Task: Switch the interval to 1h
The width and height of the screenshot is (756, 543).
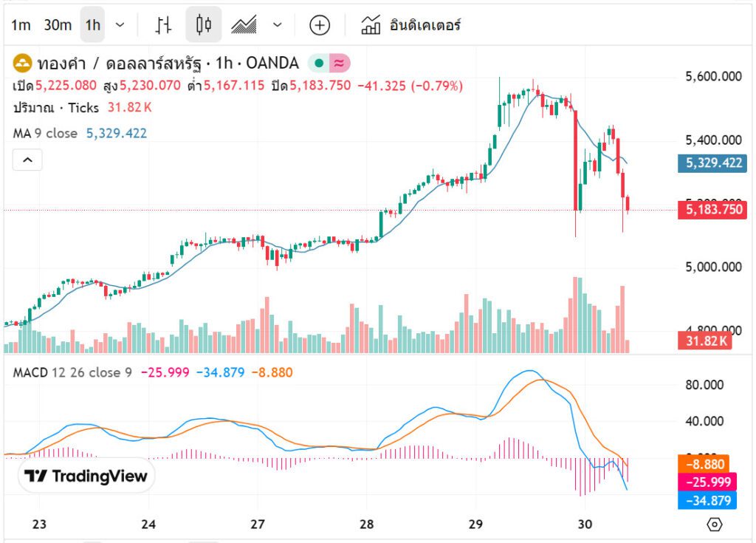Action: tap(92, 25)
